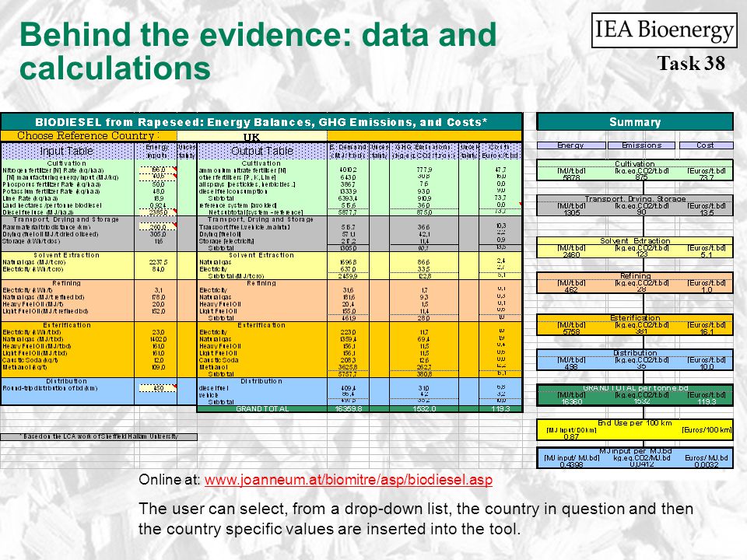Click the 'Task 38' text
The image size is (747, 560).
pos(691,63)
